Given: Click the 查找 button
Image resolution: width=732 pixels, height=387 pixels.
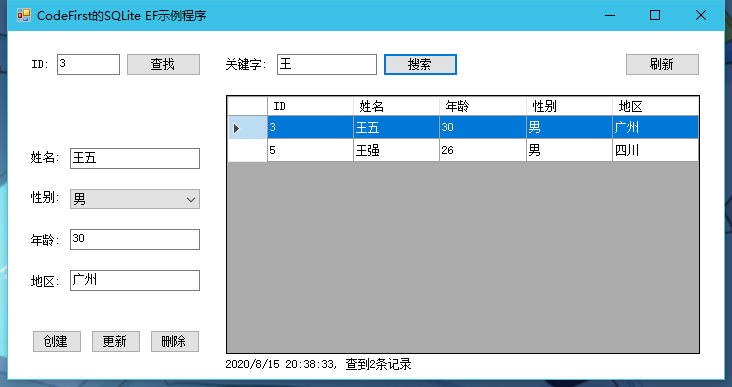Looking at the screenshot, I should point(163,64).
